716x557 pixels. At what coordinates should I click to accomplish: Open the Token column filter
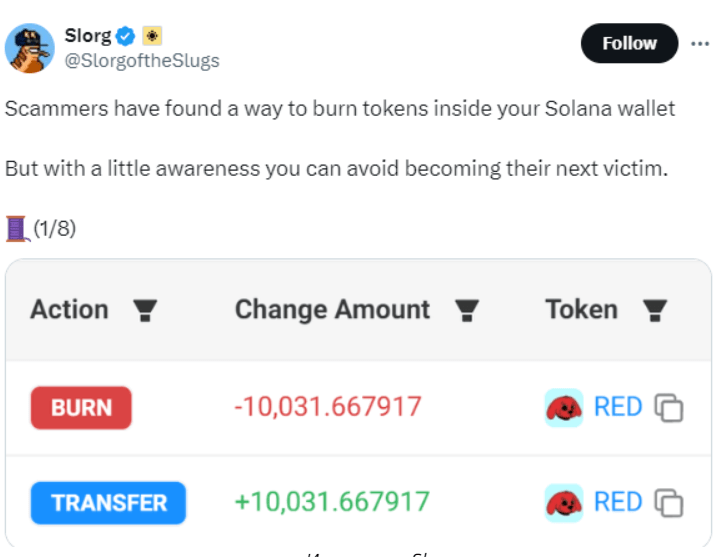pyautogui.click(x=655, y=310)
